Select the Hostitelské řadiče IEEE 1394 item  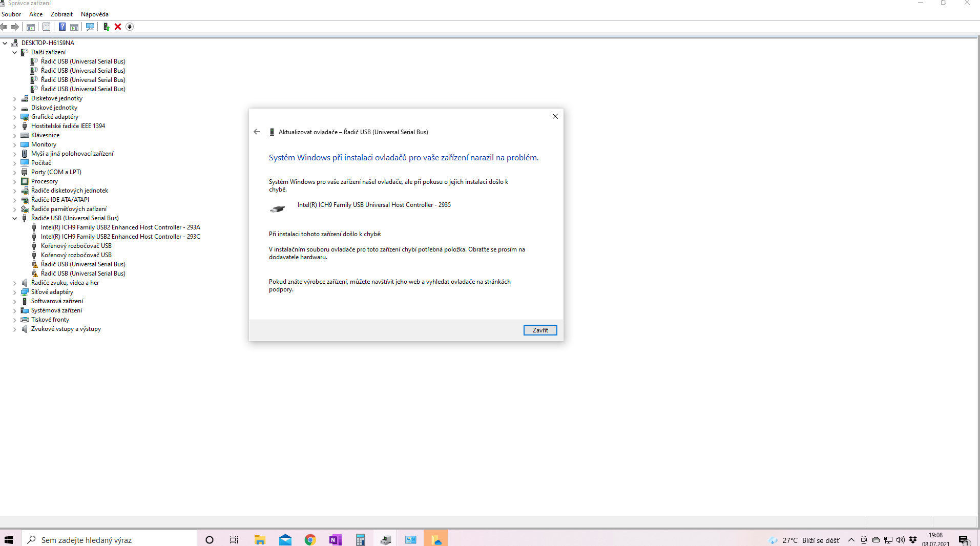point(68,126)
